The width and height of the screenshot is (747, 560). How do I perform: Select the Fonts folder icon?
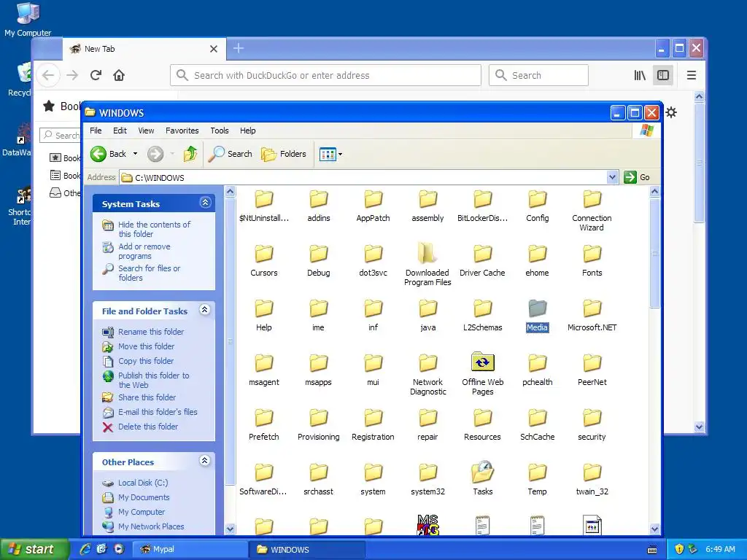coord(592,254)
